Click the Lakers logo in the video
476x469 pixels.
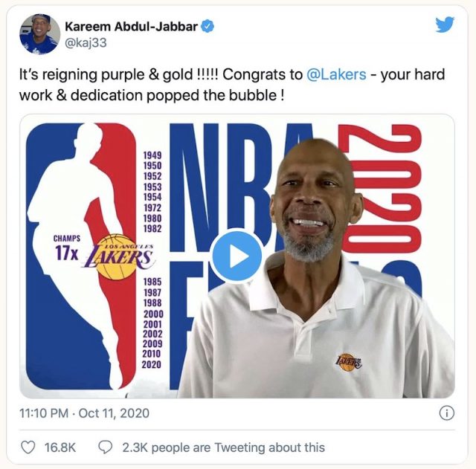click(x=118, y=257)
